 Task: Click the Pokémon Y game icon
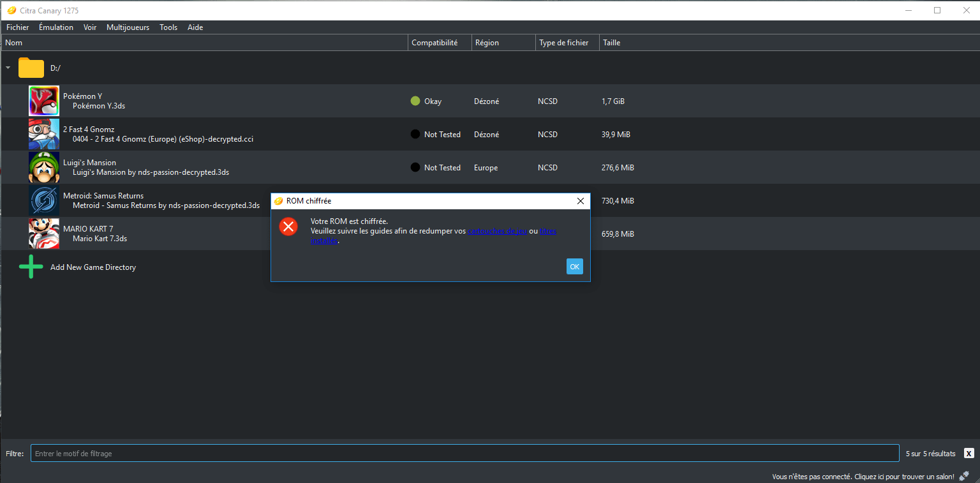tap(44, 101)
